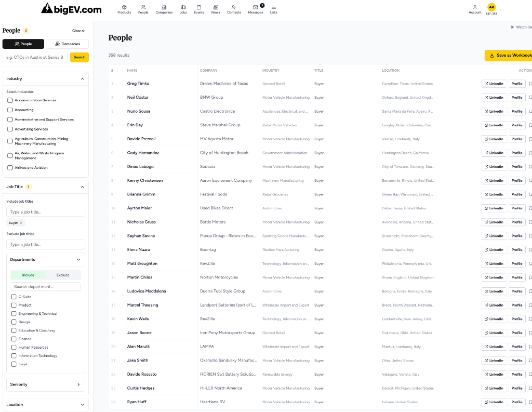Click Save as Workbook button

tap(508, 55)
